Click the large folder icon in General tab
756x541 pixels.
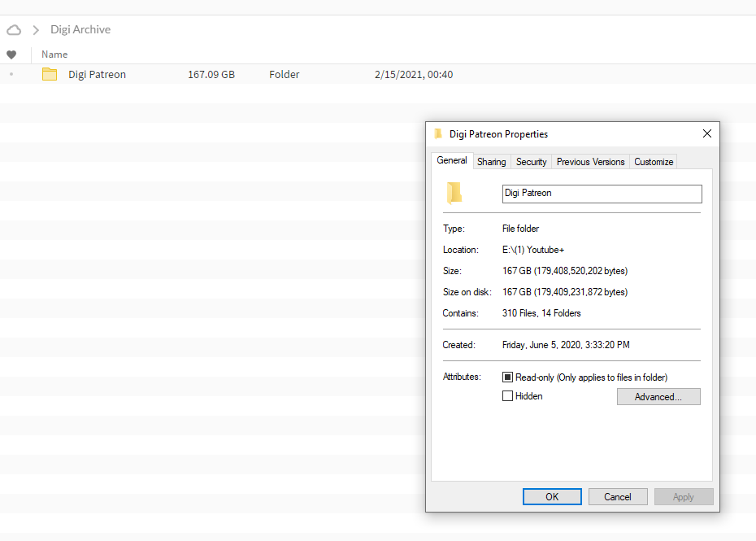(x=454, y=193)
